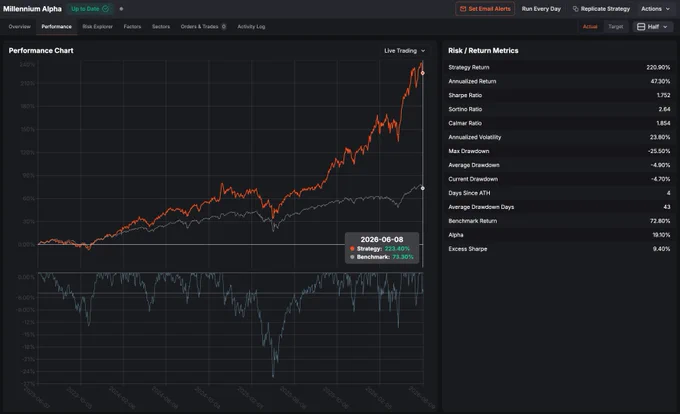The image size is (680, 414).
Task: Open the Live Trading dropdown
Action: [x=404, y=51]
